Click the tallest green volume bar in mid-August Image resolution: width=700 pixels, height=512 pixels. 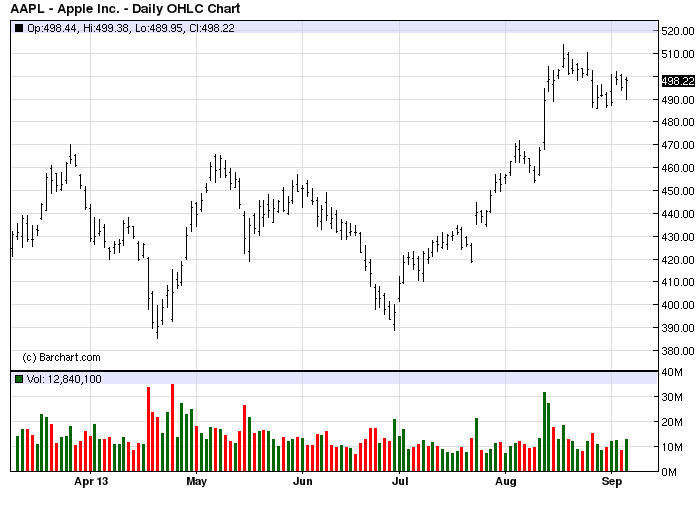click(545, 432)
